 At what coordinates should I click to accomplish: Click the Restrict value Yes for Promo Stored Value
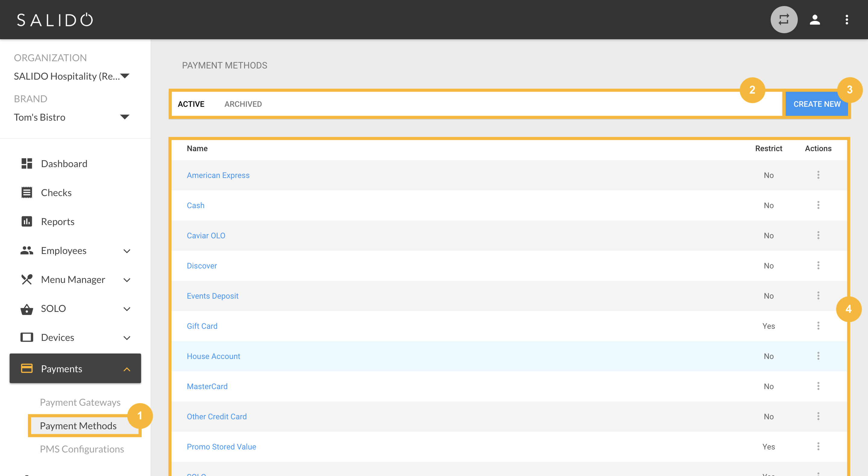click(769, 447)
